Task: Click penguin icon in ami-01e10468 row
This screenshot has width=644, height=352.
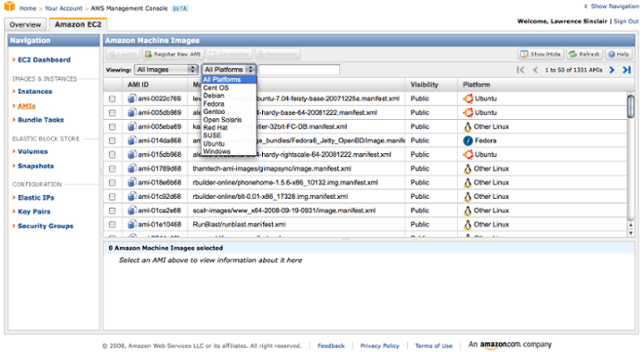Action: pos(468,225)
